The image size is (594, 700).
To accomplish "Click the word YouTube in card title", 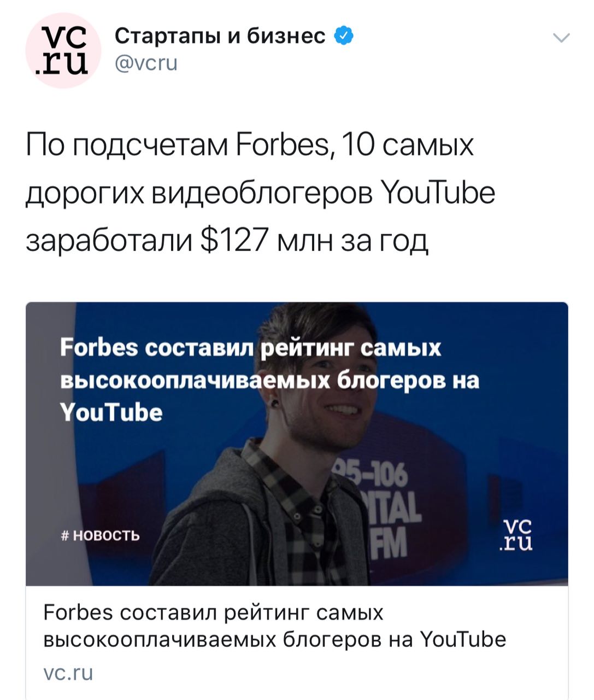I will click(463, 639).
